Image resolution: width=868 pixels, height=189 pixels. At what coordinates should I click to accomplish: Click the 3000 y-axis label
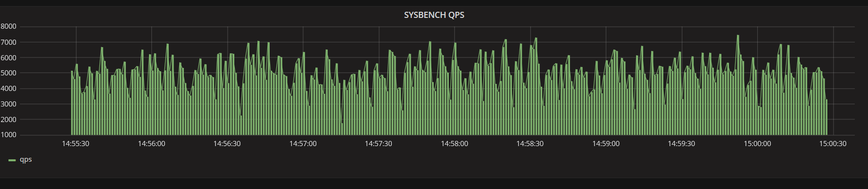click(8, 104)
